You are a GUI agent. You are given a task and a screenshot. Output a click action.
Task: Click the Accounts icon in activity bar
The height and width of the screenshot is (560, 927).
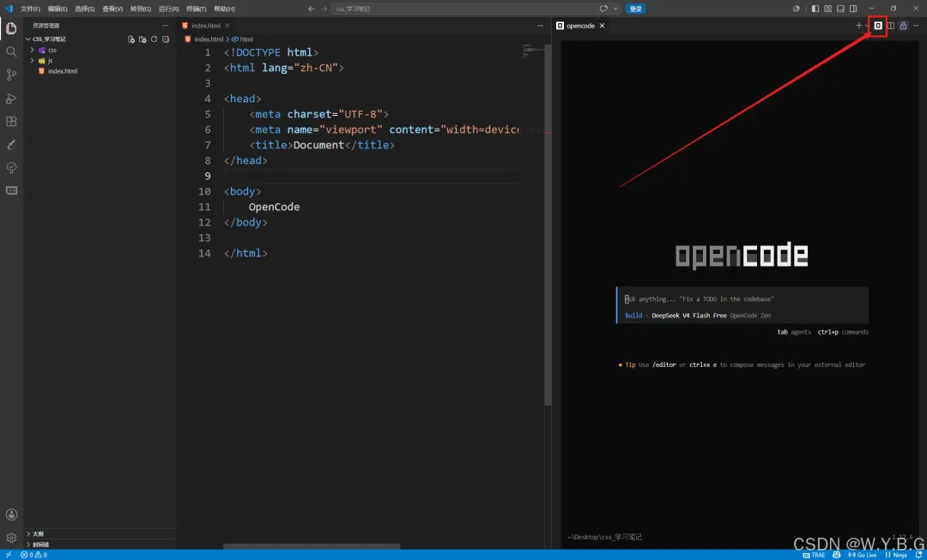[x=11, y=515]
